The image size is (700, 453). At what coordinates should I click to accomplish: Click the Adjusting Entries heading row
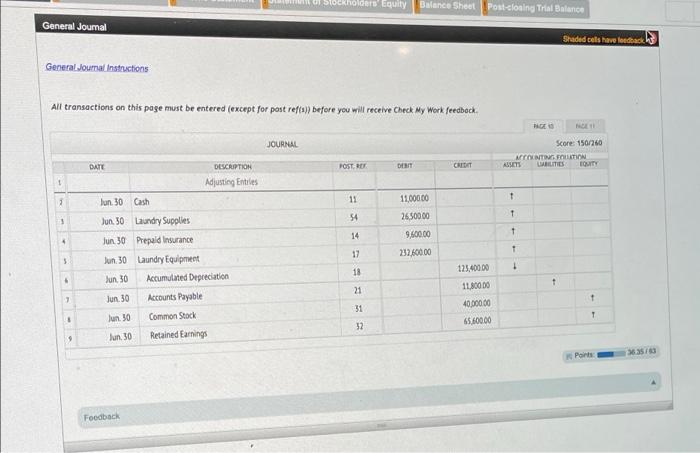point(231,182)
